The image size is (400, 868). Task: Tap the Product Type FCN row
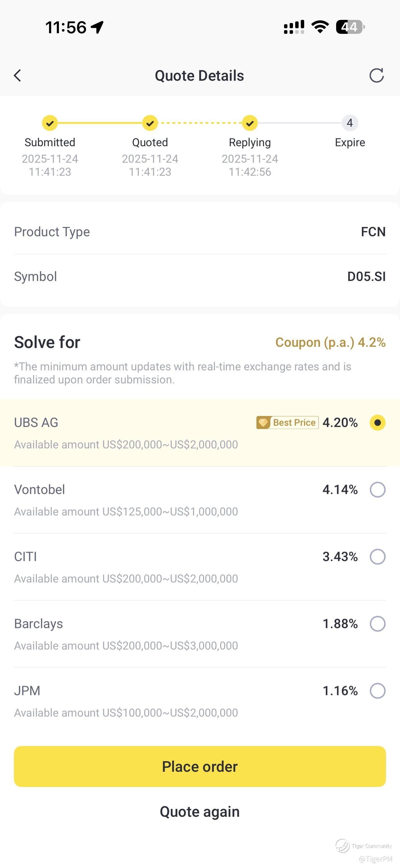click(200, 232)
